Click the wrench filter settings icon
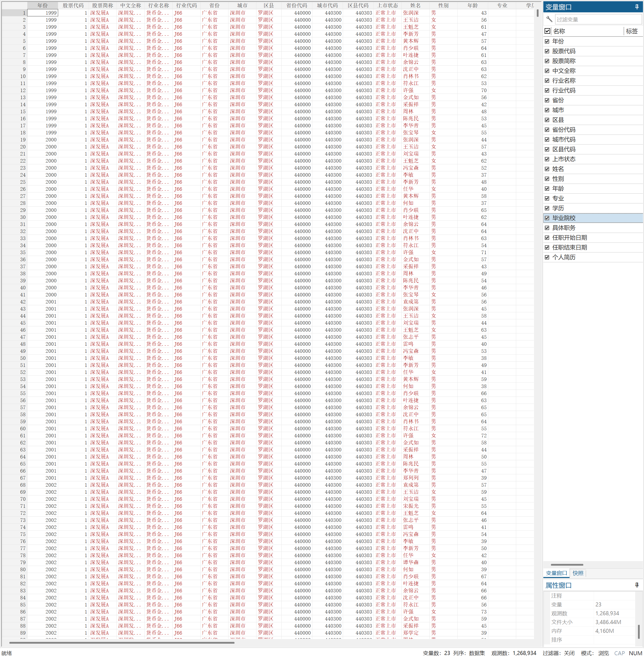 [x=549, y=19]
